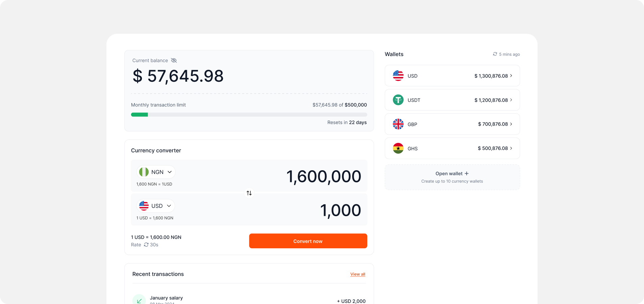Click the '1,600 NGN = 1USD' label
The width and height of the screenshot is (644, 304).
point(154,184)
